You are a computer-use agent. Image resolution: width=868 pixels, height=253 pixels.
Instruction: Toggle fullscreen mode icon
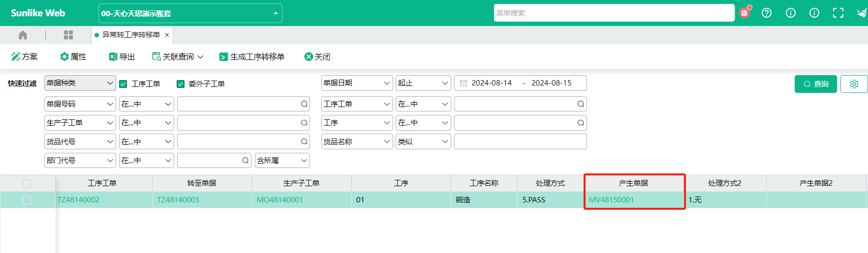pyautogui.click(x=838, y=13)
